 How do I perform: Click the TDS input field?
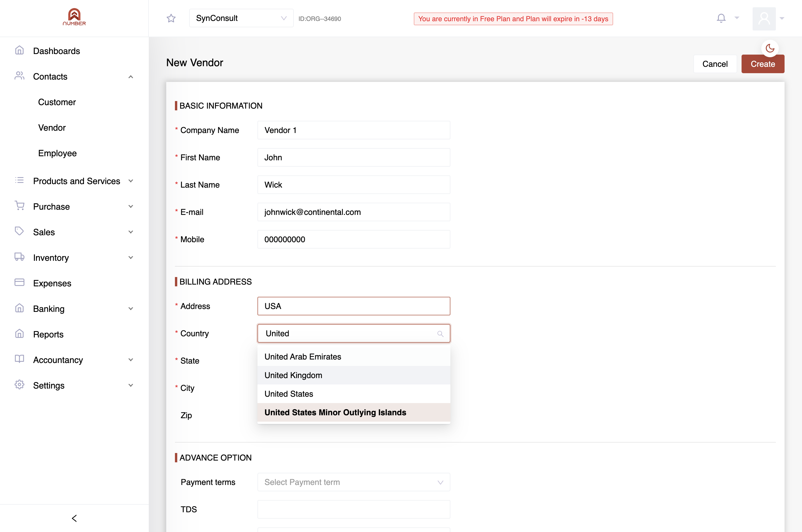(354, 510)
